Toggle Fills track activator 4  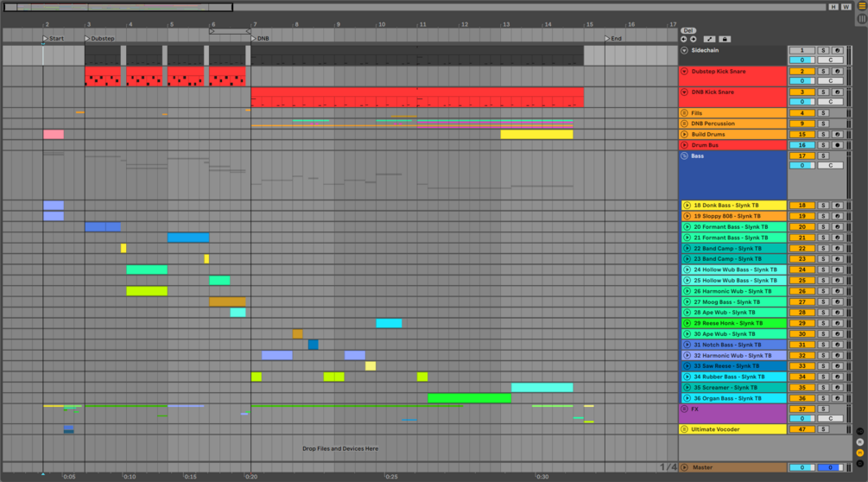(x=801, y=113)
